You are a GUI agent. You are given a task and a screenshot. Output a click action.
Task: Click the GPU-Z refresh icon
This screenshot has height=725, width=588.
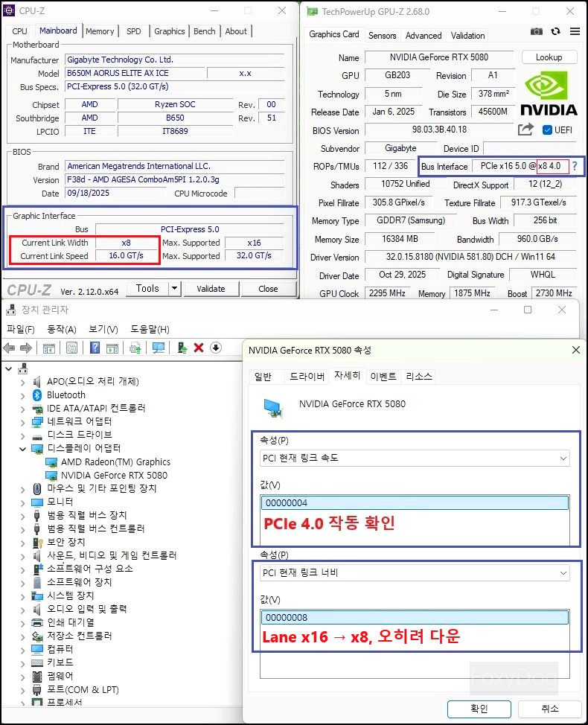pos(556,31)
